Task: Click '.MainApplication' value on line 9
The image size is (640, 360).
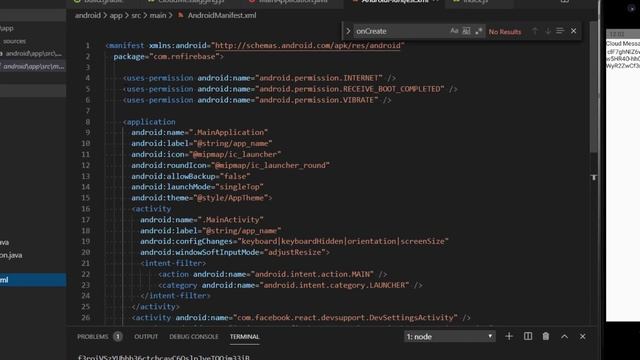Action: [x=228, y=132]
